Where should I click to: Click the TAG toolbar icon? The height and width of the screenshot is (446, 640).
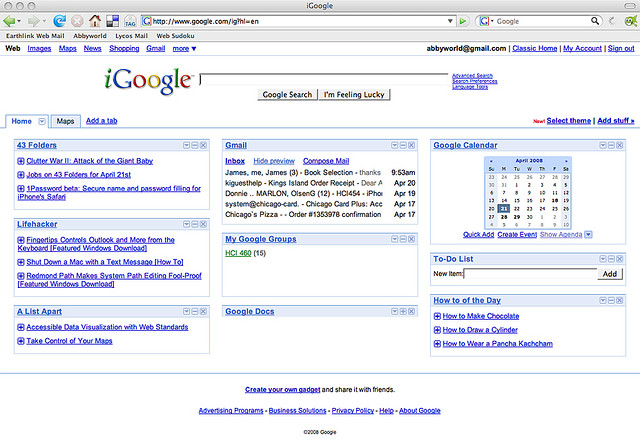tap(130, 21)
